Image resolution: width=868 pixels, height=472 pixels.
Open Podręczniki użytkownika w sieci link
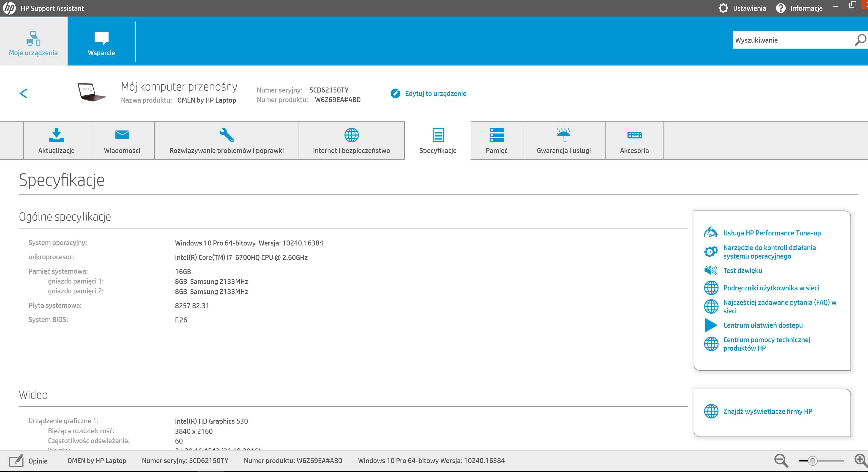point(771,288)
